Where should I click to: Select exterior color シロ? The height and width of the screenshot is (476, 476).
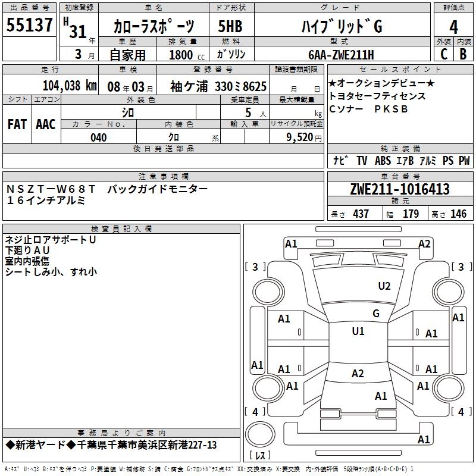coord(128,112)
